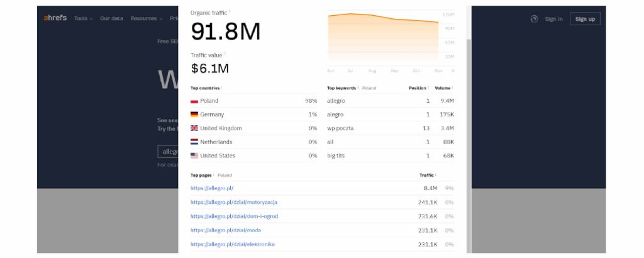Click the 68K volume value

[x=448, y=155]
